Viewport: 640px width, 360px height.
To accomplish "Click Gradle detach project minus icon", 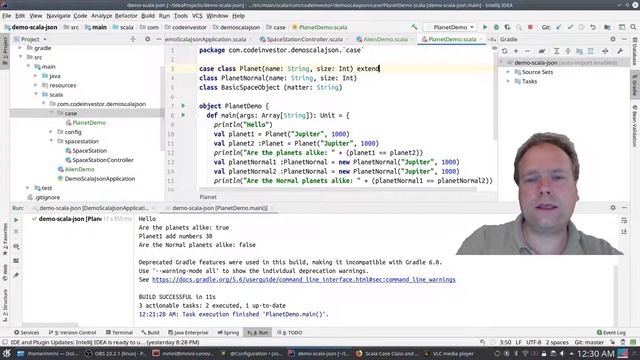I will [527, 51].
